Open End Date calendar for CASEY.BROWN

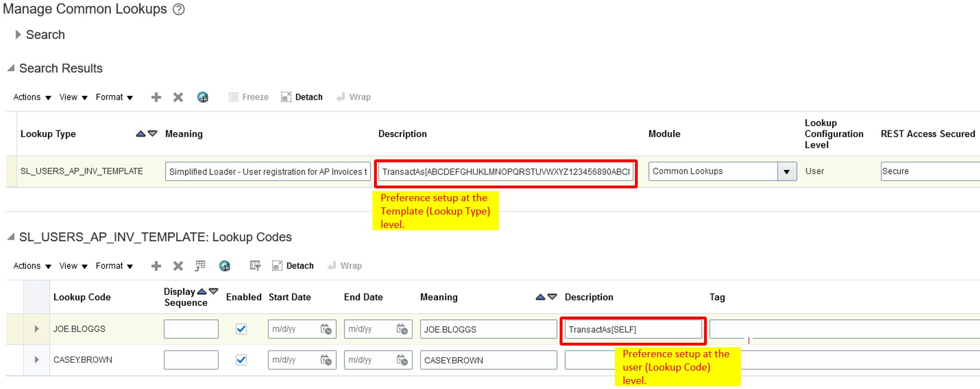click(x=402, y=360)
